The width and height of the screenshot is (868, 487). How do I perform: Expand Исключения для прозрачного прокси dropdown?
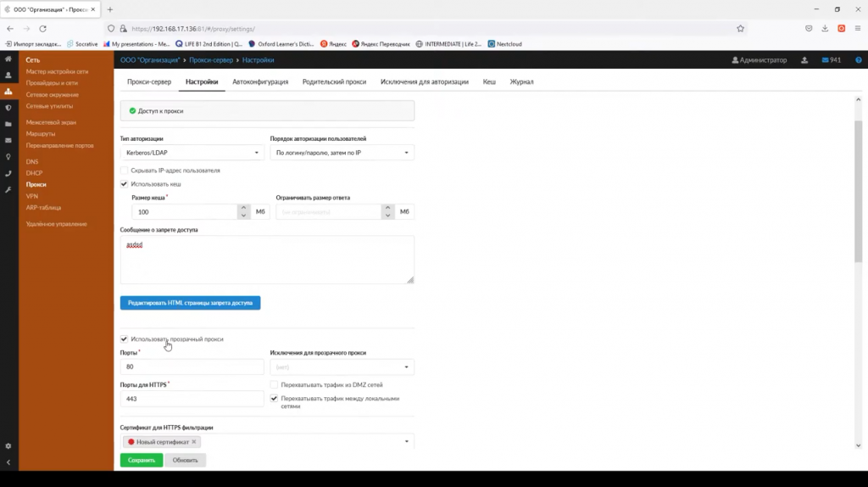(342, 367)
